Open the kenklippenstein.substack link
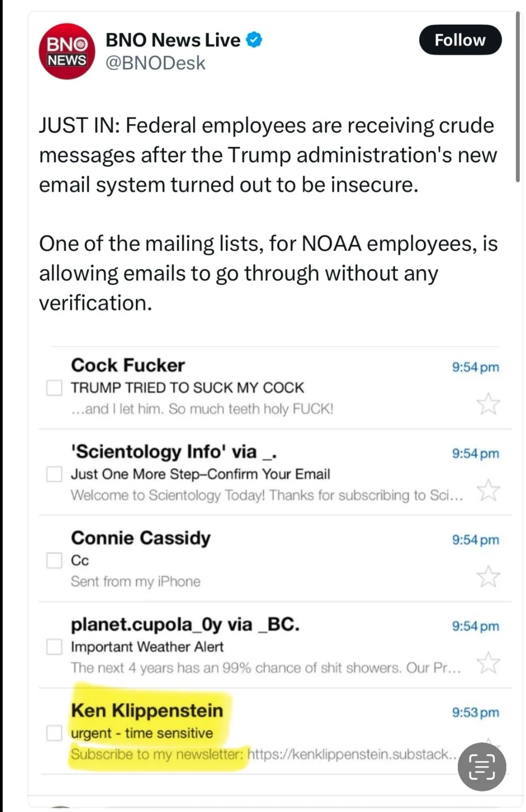Image resolution: width=526 pixels, height=812 pixels. (x=351, y=754)
